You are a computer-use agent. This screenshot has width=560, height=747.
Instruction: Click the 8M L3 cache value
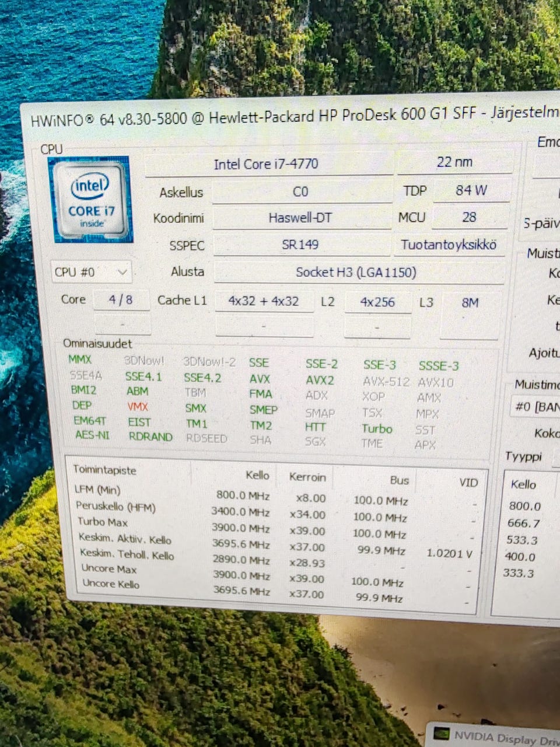[x=470, y=302]
